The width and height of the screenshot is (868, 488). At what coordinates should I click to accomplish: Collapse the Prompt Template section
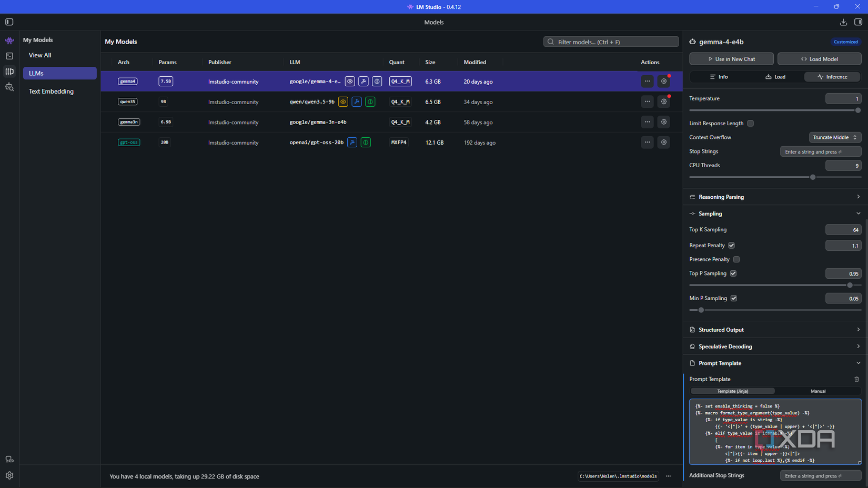tap(775, 363)
